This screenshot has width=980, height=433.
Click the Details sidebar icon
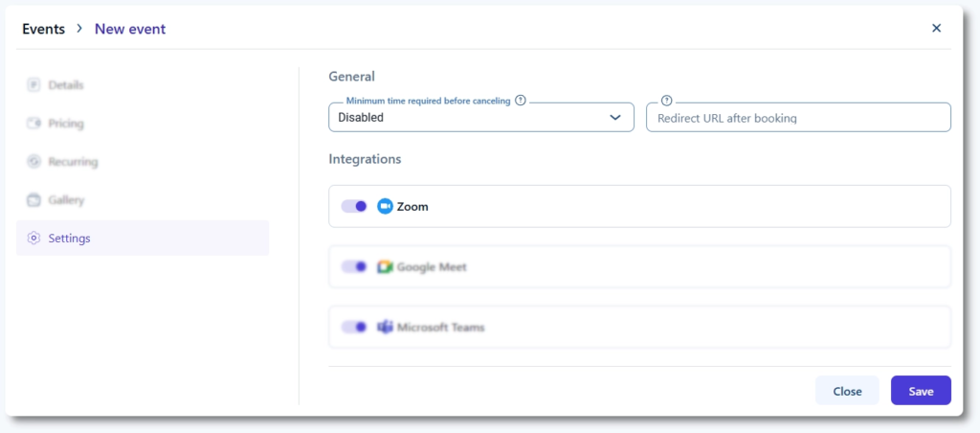coord(33,84)
